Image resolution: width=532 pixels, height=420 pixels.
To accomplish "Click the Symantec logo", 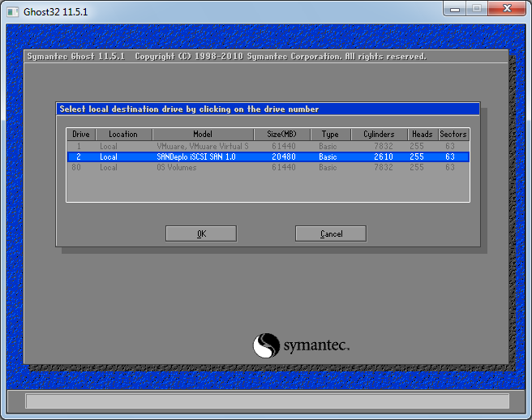I will pyautogui.click(x=301, y=345).
